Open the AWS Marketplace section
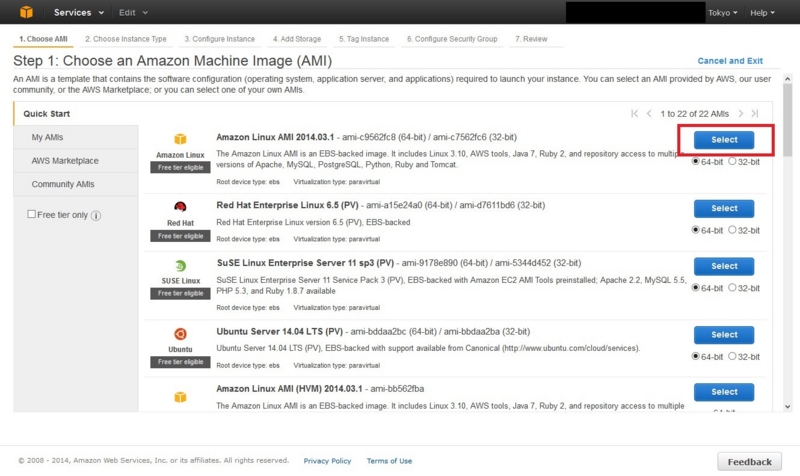Viewport: 800px width, 476px height. coord(76,161)
